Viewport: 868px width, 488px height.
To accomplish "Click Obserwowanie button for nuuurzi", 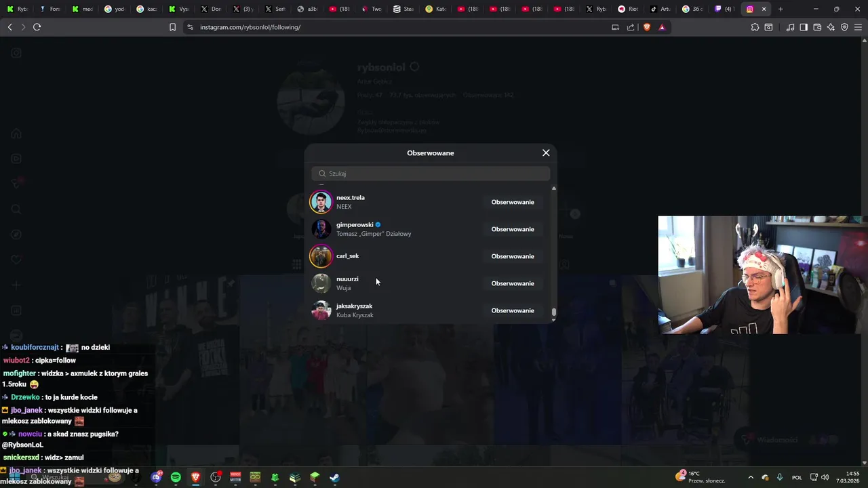I will pyautogui.click(x=513, y=283).
